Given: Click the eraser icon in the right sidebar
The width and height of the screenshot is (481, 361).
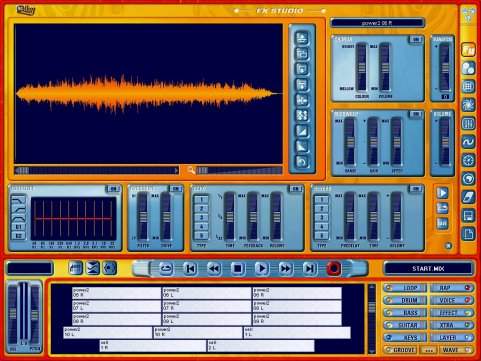Looking at the screenshot, I should point(468,197).
